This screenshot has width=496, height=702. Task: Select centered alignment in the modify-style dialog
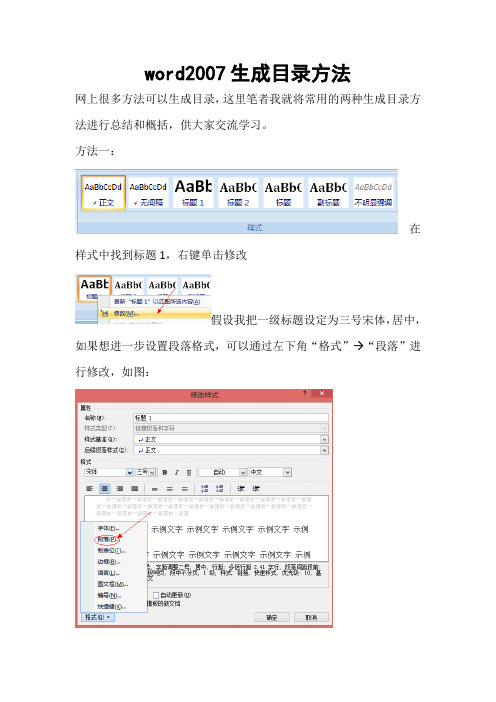click(x=105, y=488)
